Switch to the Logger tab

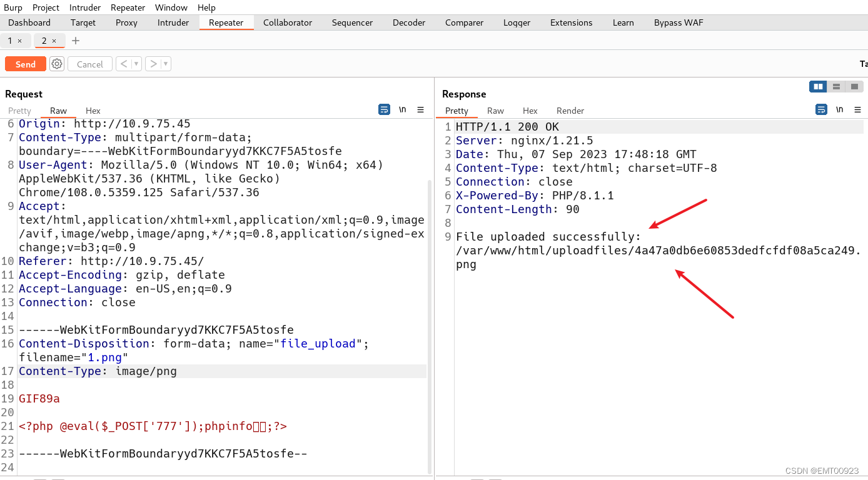(x=517, y=22)
